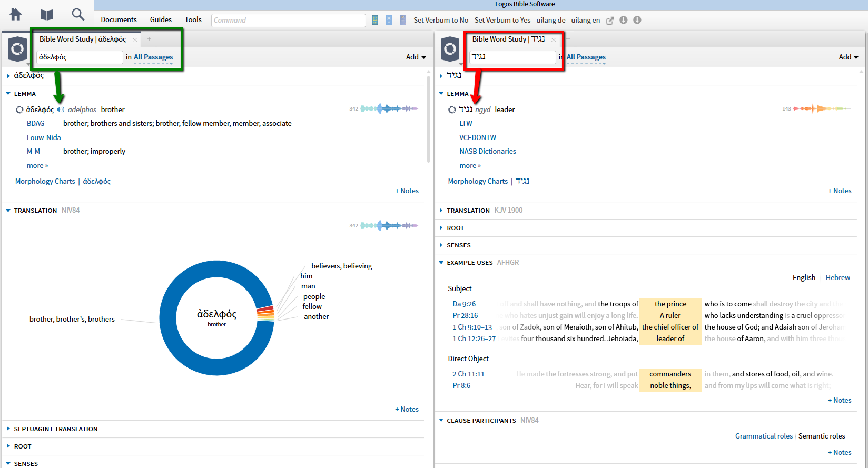Image resolution: width=868 pixels, height=468 pixels.
Task: Click the gray document shortcut icon
Action: (403, 20)
